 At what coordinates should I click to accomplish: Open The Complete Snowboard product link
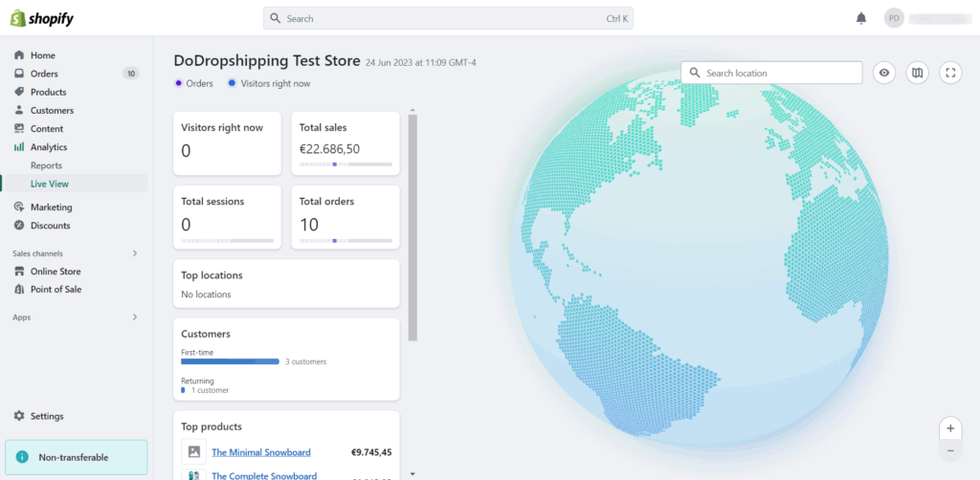coord(264,475)
